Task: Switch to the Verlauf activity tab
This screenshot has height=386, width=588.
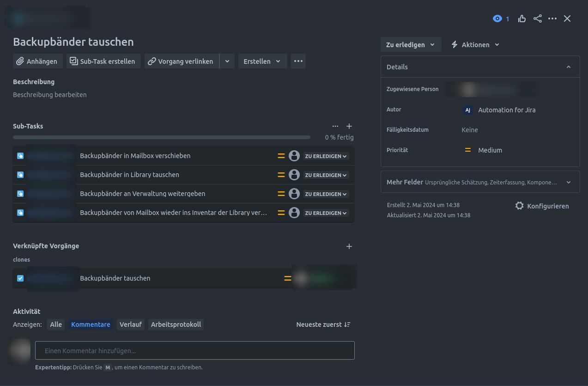Action: click(131, 325)
